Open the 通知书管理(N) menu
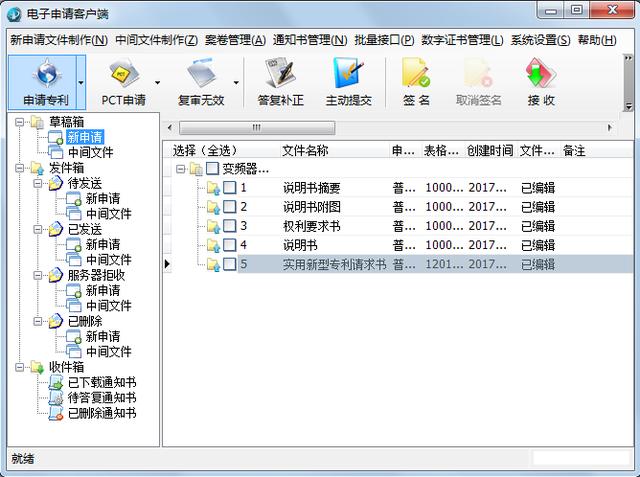 click(310, 40)
